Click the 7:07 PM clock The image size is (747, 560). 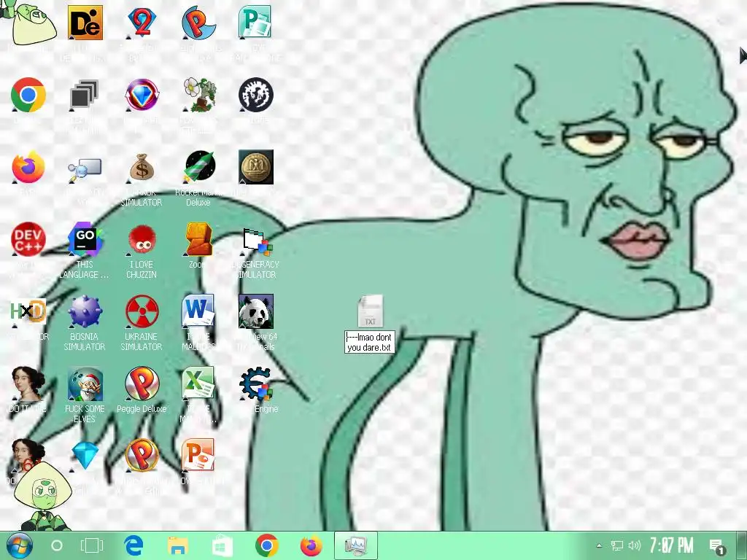(x=672, y=545)
